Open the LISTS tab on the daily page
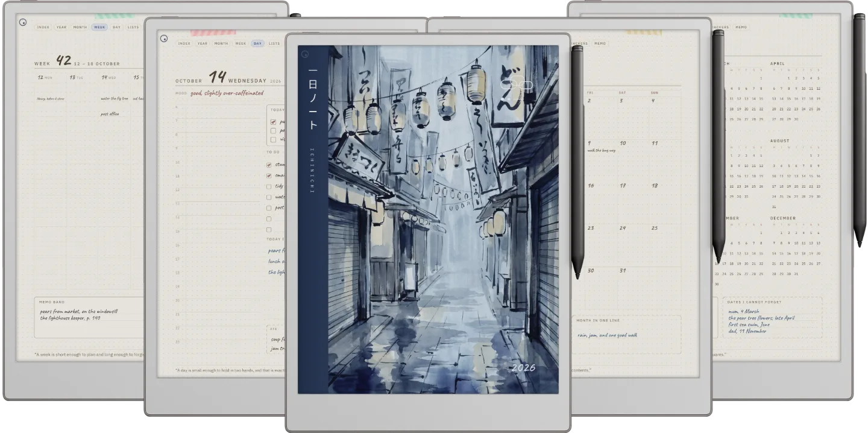Screen dimensions: 868x433 point(274,43)
